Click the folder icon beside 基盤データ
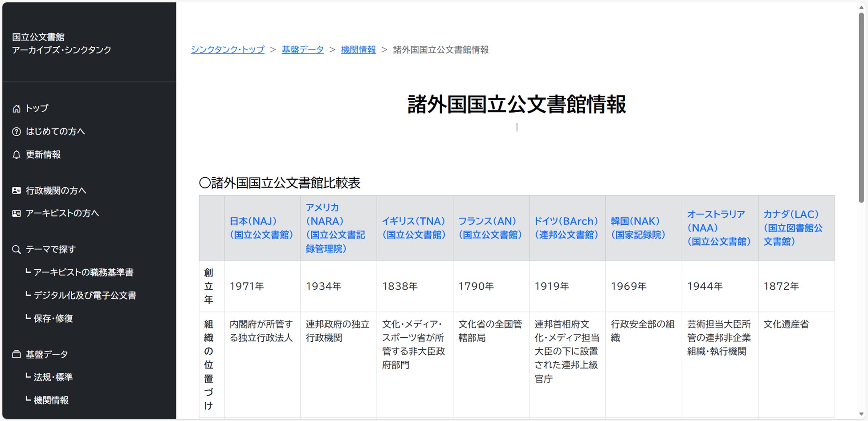This screenshot has width=868, height=421. click(16, 355)
